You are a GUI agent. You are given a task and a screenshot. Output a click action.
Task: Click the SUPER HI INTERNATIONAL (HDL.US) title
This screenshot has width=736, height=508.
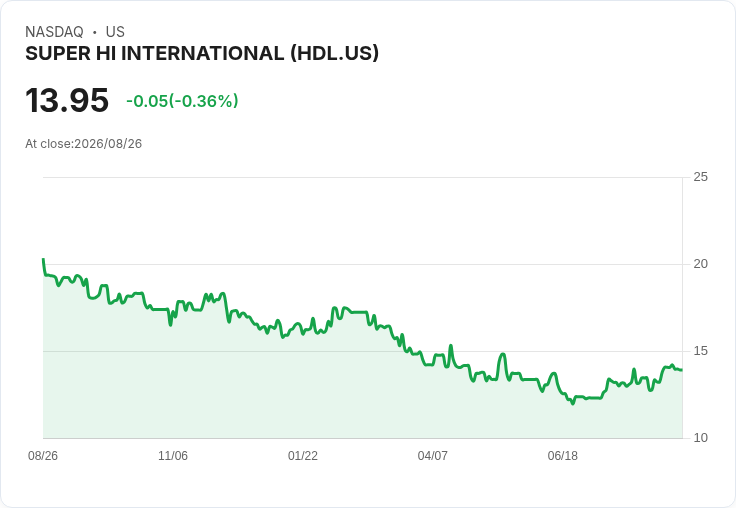[x=202, y=54]
